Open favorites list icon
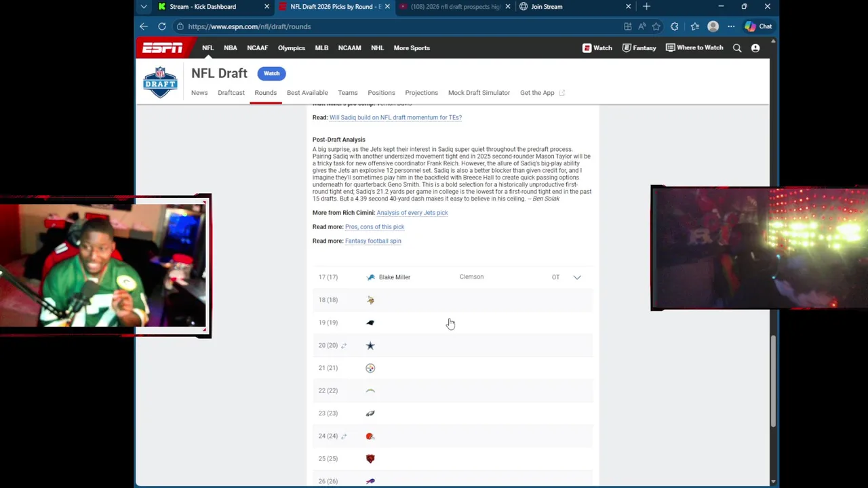This screenshot has height=488, width=868. click(x=694, y=26)
